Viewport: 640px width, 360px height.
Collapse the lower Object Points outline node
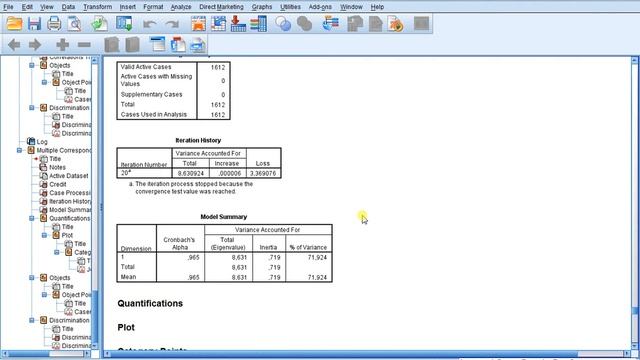[x=44, y=295]
